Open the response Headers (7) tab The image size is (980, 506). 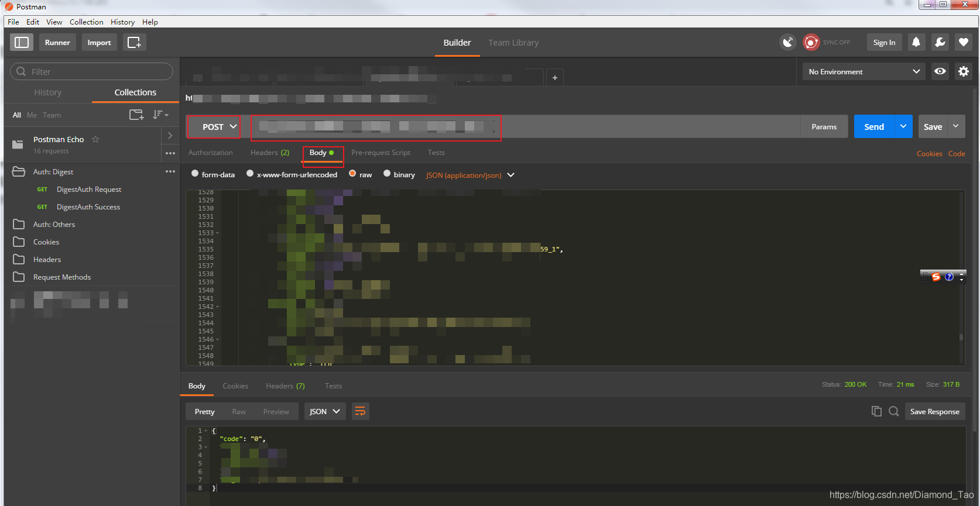tap(285, 386)
